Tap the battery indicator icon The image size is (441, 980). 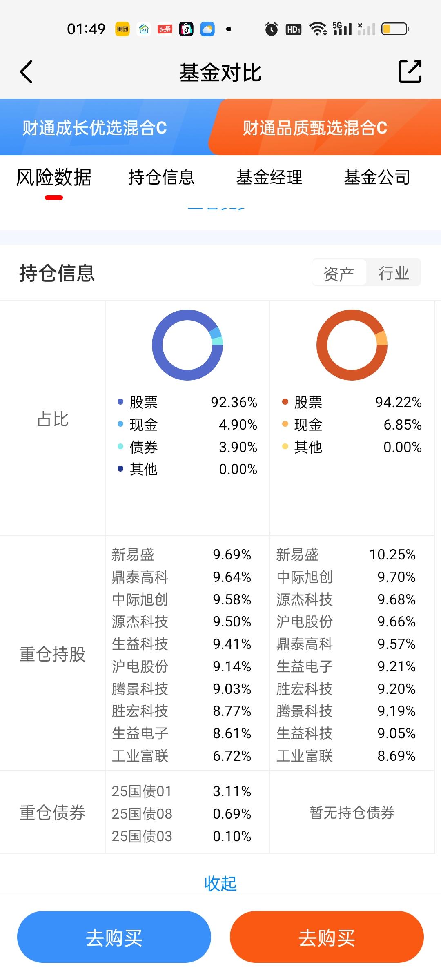click(394, 29)
